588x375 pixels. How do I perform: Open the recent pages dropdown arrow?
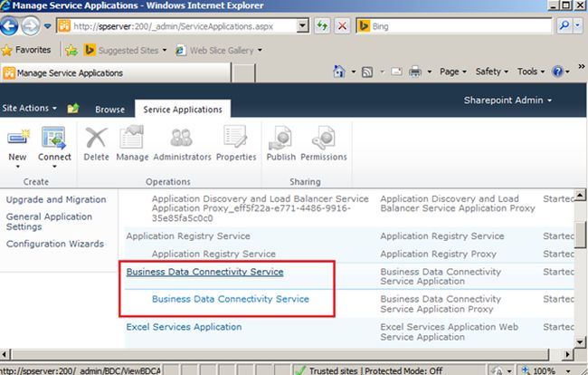(48, 26)
